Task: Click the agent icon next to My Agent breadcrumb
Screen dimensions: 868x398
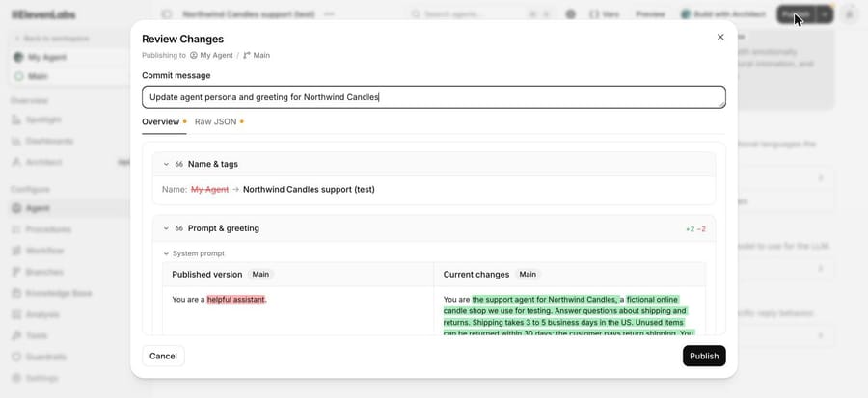Action: pos(194,55)
